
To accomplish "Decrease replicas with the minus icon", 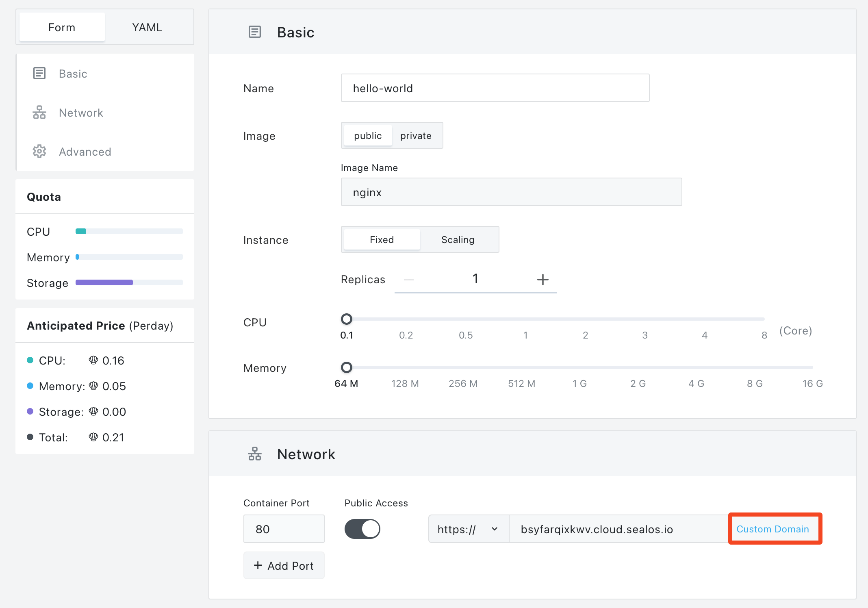I will coord(409,280).
